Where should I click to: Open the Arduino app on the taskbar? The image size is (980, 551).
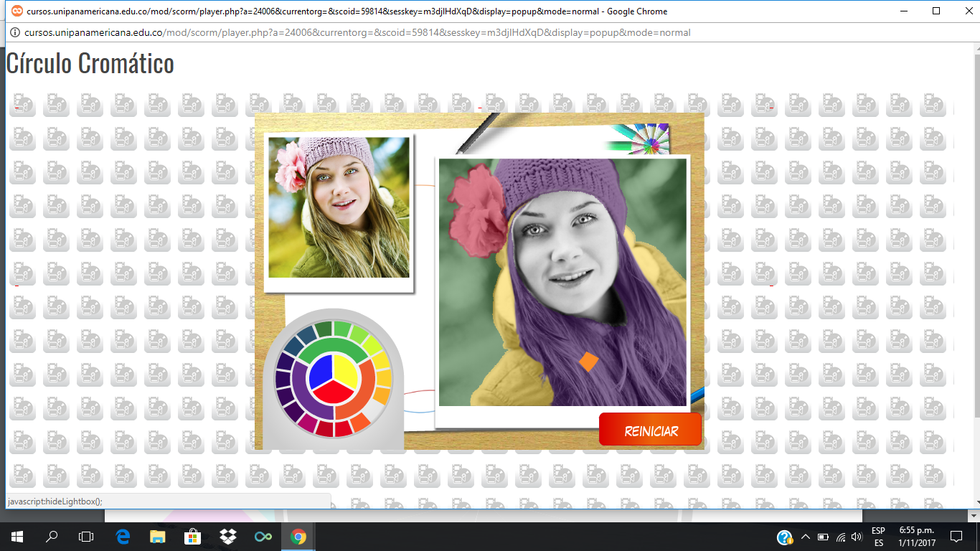pos(263,537)
